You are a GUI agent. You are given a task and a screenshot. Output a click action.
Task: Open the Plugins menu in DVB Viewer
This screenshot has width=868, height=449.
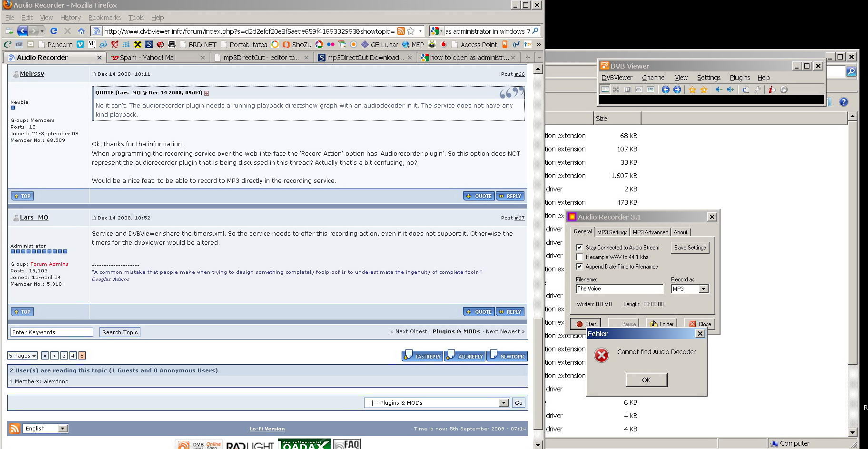tap(740, 78)
